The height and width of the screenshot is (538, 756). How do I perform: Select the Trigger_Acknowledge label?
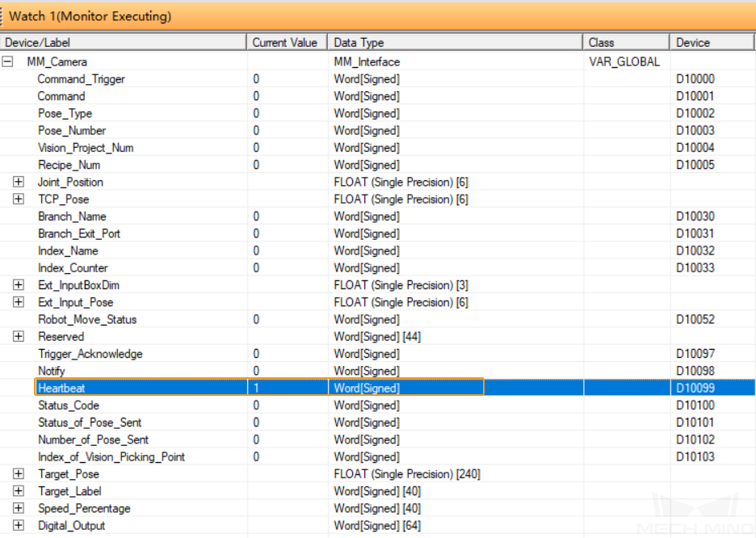[x=90, y=354]
